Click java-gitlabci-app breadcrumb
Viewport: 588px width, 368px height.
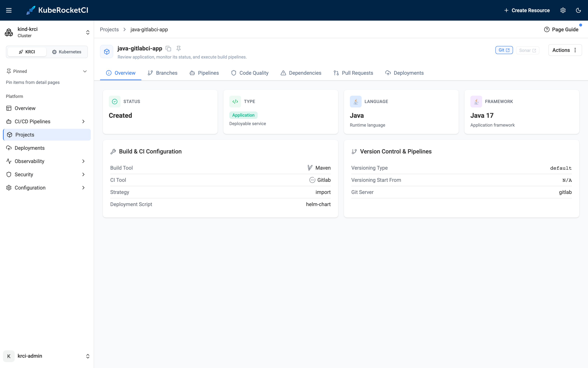coord(149,29)
